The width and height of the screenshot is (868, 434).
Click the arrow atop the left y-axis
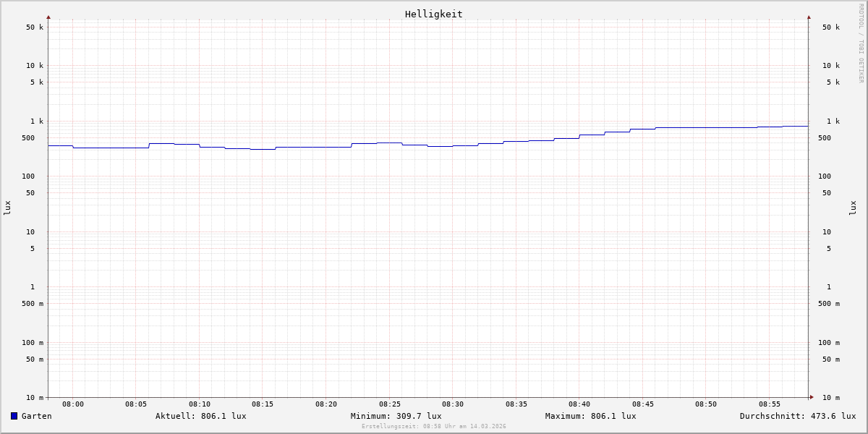click(x=48, y=17)
